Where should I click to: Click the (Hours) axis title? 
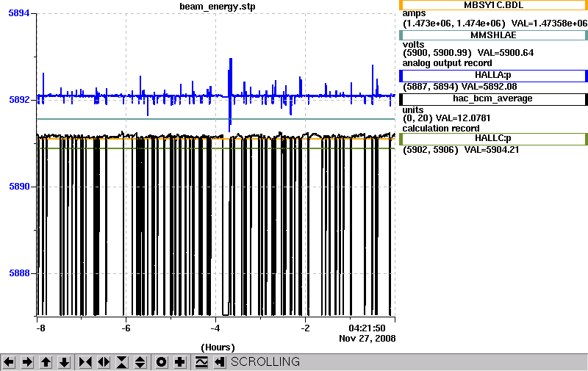tap(218, 347)
